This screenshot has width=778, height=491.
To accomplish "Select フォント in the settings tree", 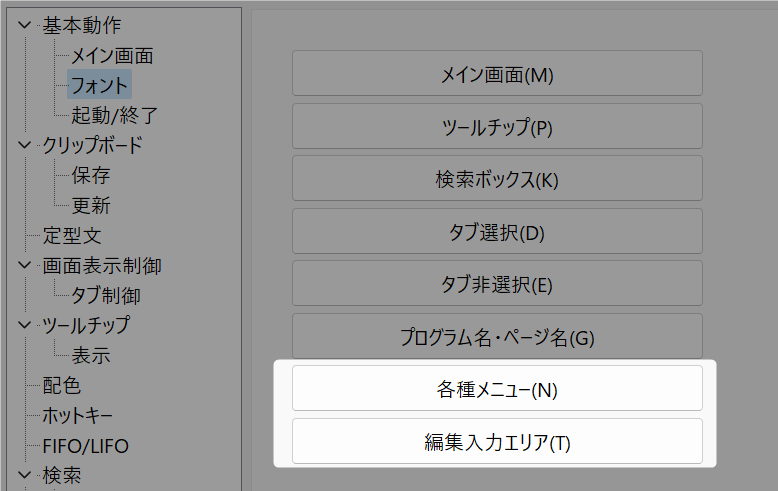I will 99,85.
